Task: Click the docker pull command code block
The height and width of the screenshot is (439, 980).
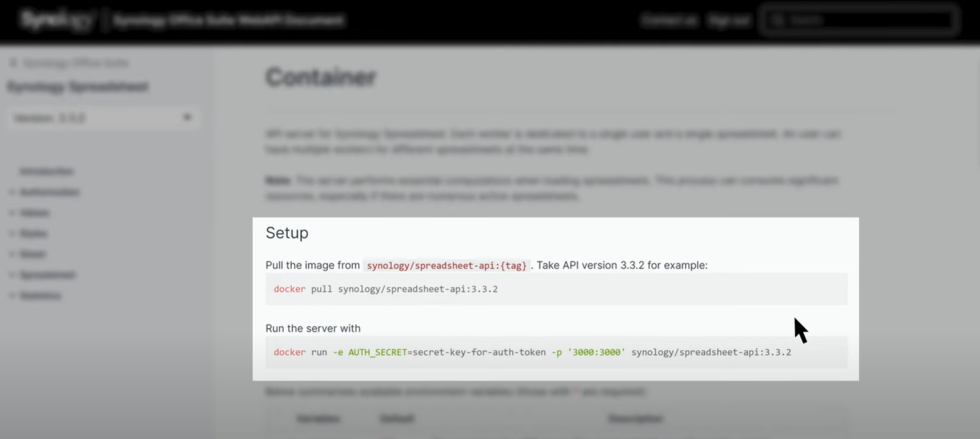Action: click(556, 290)
